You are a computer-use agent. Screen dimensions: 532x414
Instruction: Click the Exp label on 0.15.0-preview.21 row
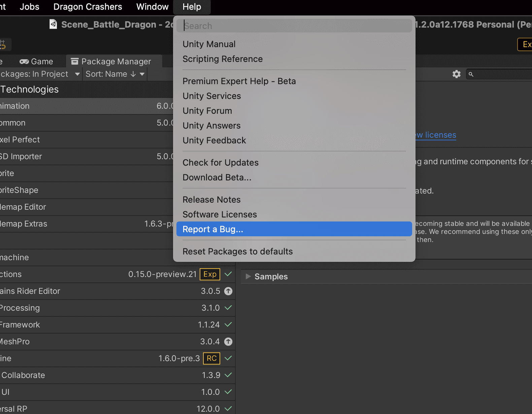[210, 274]
